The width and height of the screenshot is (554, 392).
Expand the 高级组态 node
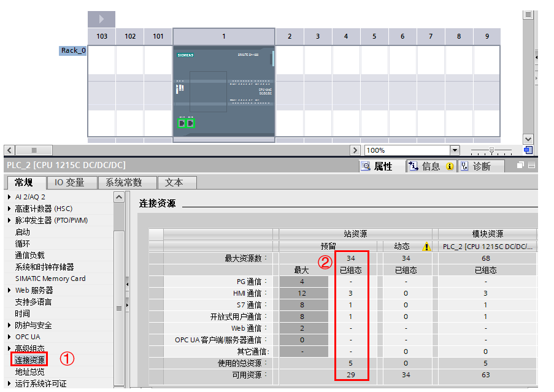[x=10, y=348]
